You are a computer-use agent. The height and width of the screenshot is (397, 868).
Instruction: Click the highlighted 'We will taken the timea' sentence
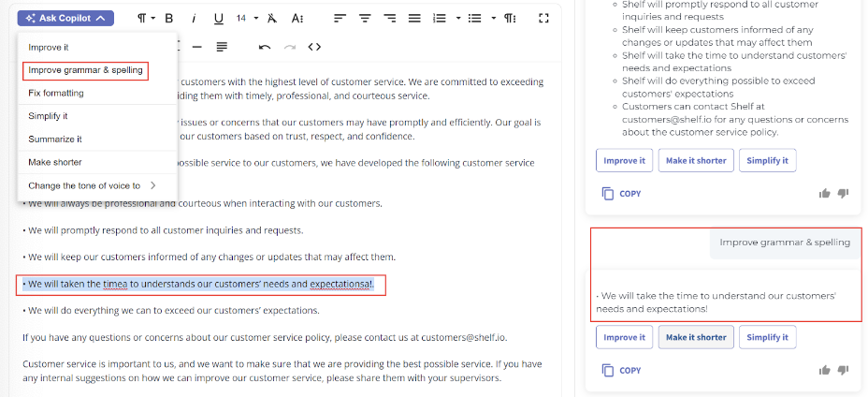198,285
